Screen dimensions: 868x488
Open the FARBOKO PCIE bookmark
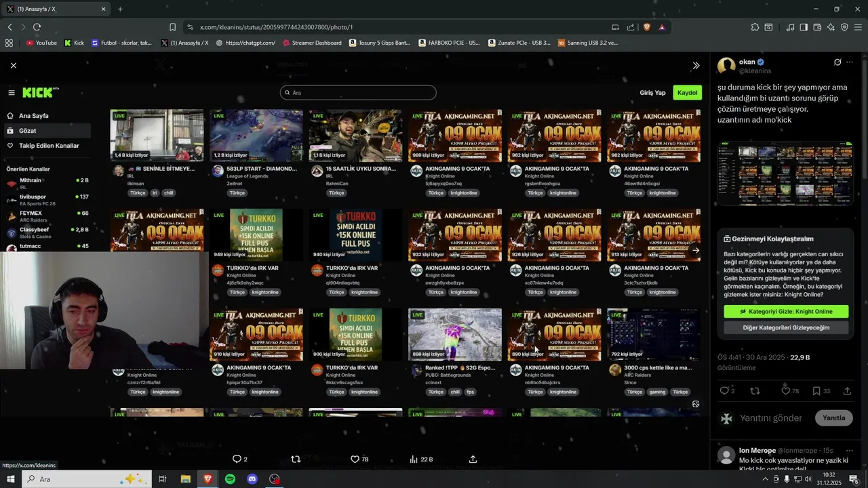tap(449, 43)
